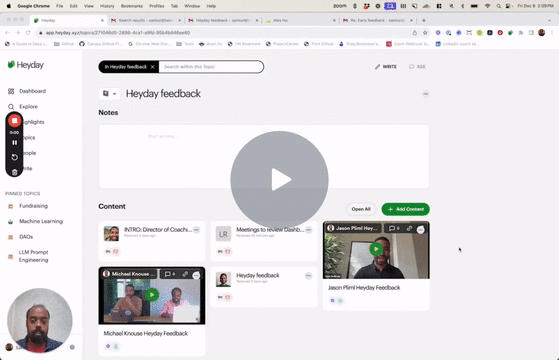Open the 'INTRO: Director of Coachi...' card
The height and width of the screenshot is (360, 559).
(152, 241)
